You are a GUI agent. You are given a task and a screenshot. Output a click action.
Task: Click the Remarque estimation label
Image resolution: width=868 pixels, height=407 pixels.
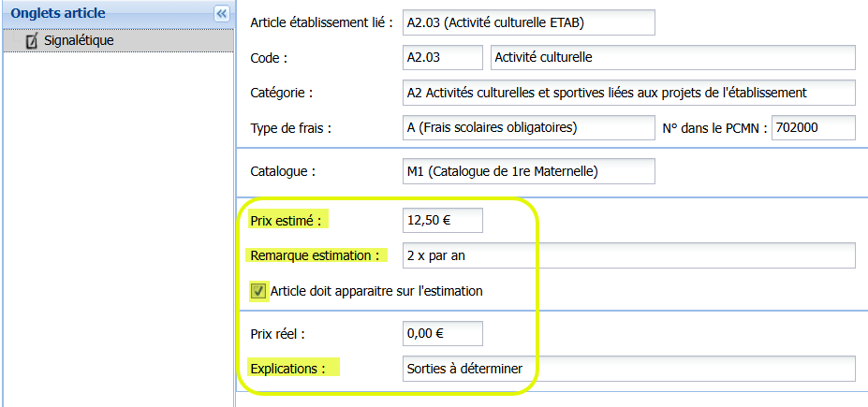tap(315, 255)
